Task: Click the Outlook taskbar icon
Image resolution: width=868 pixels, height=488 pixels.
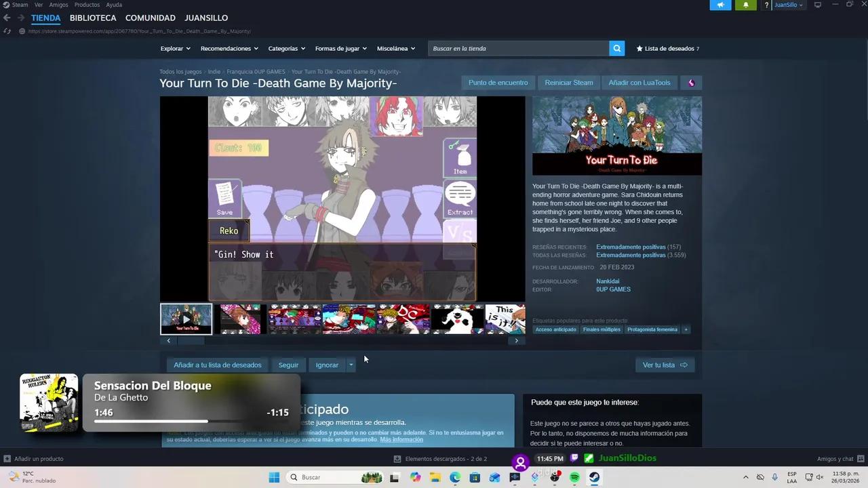Action: pos(494,477)
